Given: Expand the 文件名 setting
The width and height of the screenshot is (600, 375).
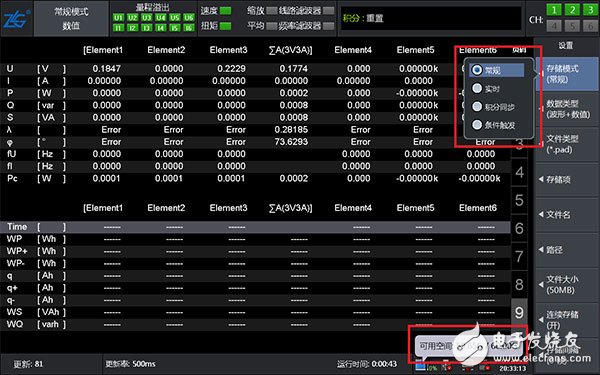Looking at the screenshot, I should (567, 215).
